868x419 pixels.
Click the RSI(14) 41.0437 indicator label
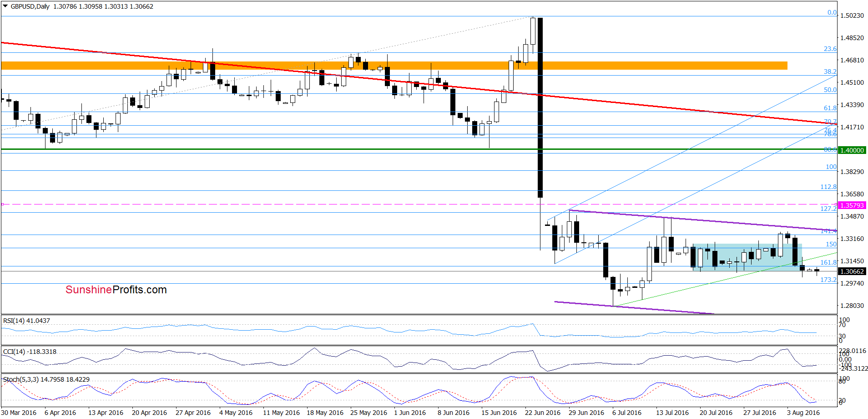26,321
